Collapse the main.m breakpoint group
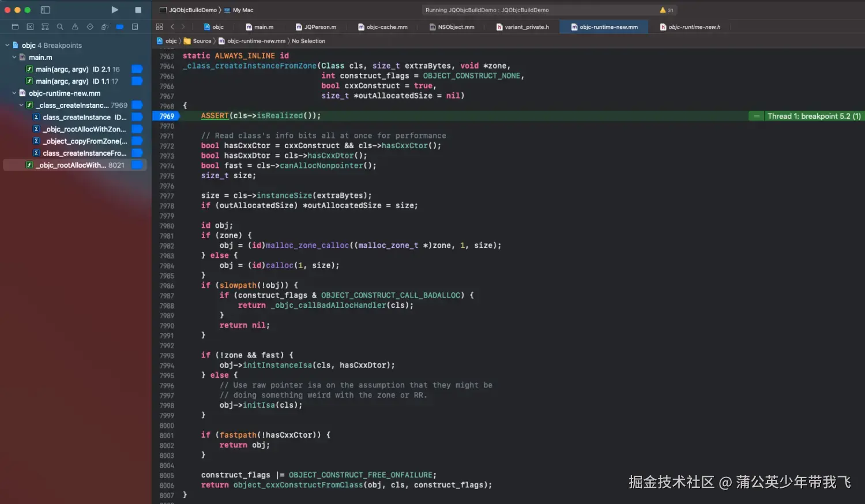This screenshot has width=865, height=504. (x=14, y=57)
